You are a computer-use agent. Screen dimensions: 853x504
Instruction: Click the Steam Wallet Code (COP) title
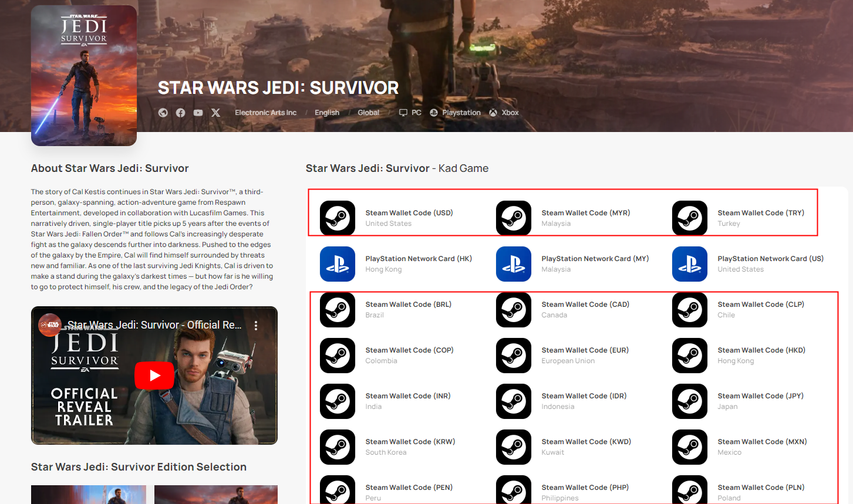[410, 350]
